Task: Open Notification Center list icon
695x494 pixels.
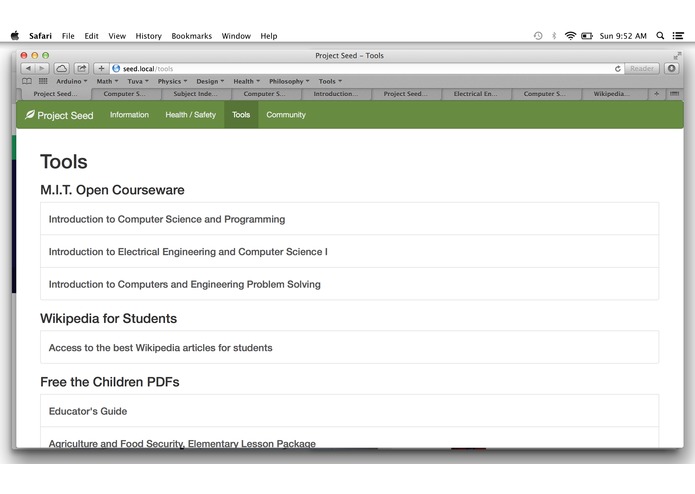Action: pyautogui.click(x=678, y=36)
